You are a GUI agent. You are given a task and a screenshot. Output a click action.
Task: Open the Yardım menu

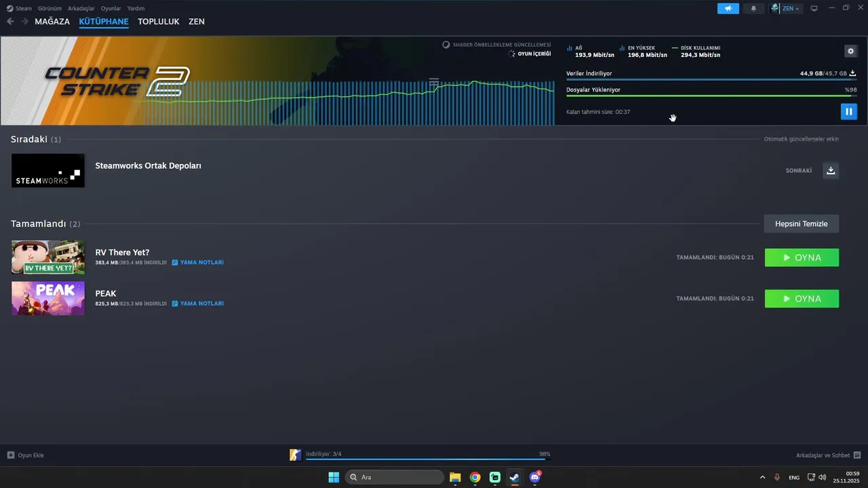[x=136, y=8]
